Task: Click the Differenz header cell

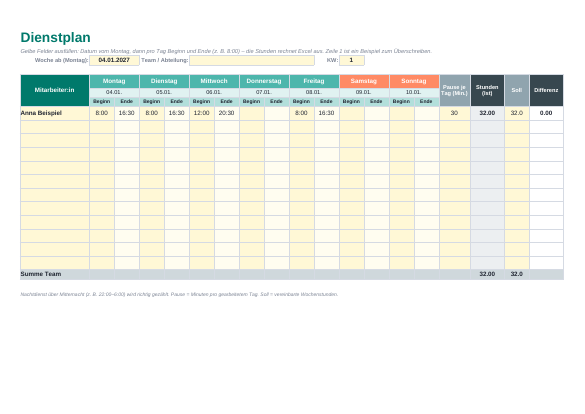Action: click(546, 90)
